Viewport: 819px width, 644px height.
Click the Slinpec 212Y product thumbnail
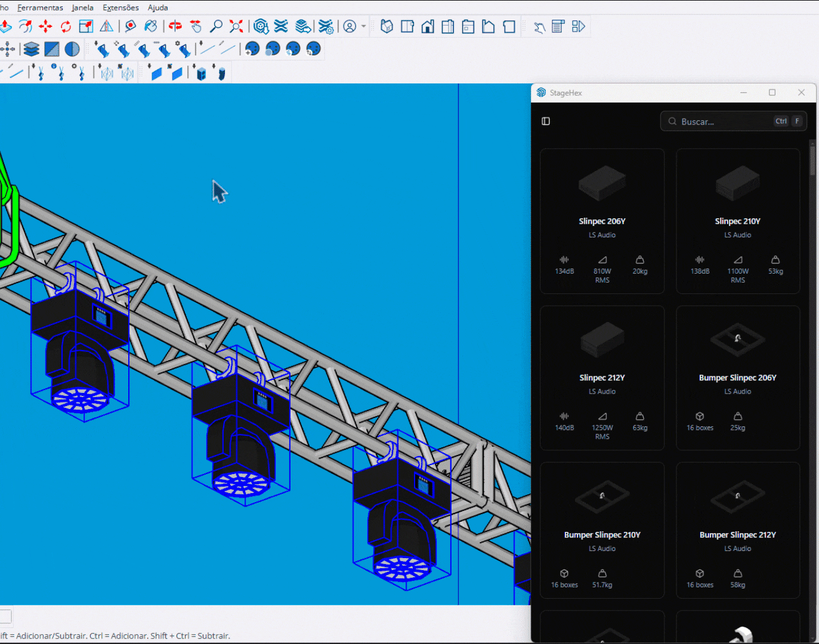(x=602, y=340)
